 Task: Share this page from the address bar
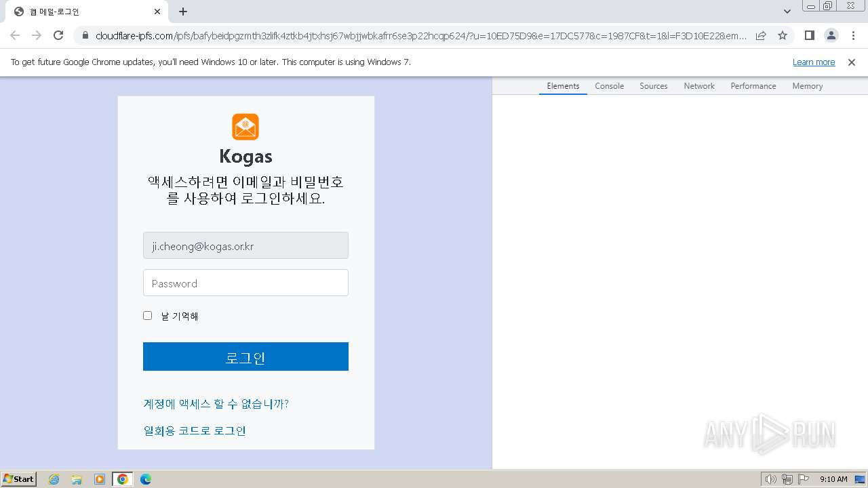point(761,35)
